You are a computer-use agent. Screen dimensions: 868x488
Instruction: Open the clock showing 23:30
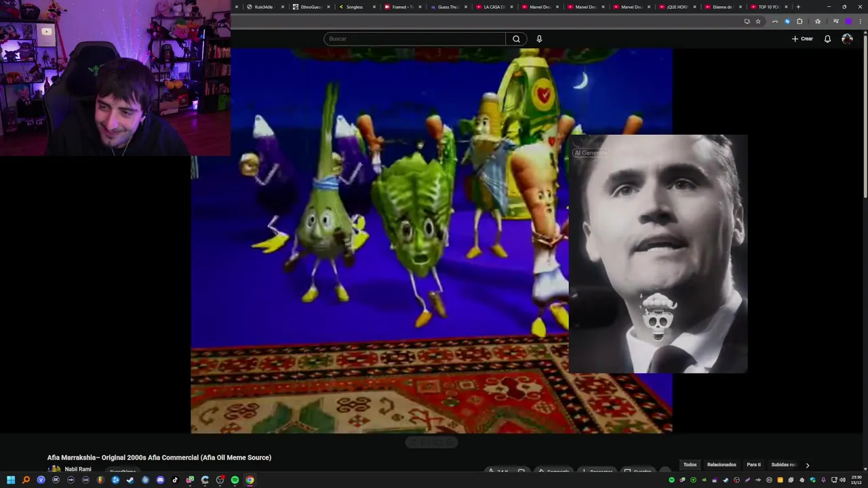[x=856, y=480]
